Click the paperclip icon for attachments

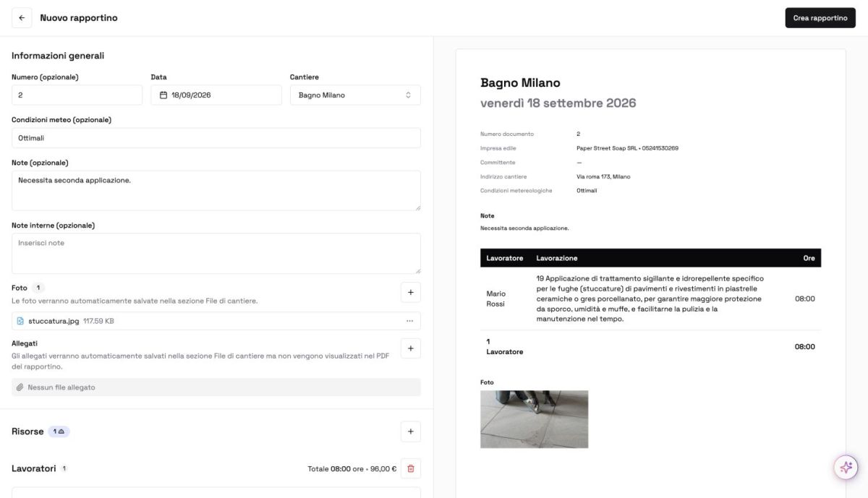point(20,387)
